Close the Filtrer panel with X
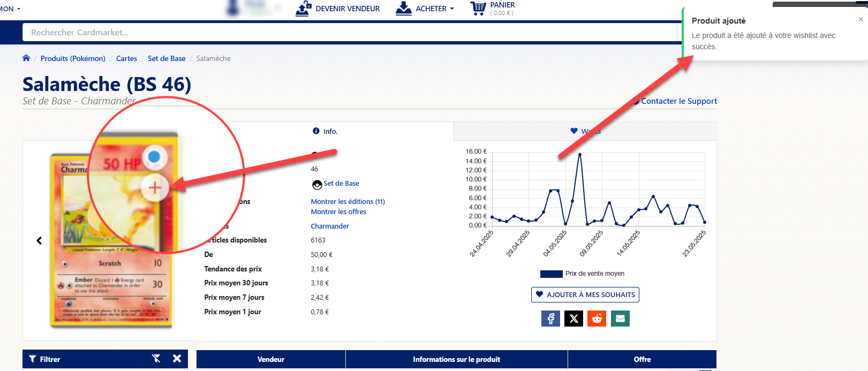Viewport: 868px width, 371px height. [177, 359]
